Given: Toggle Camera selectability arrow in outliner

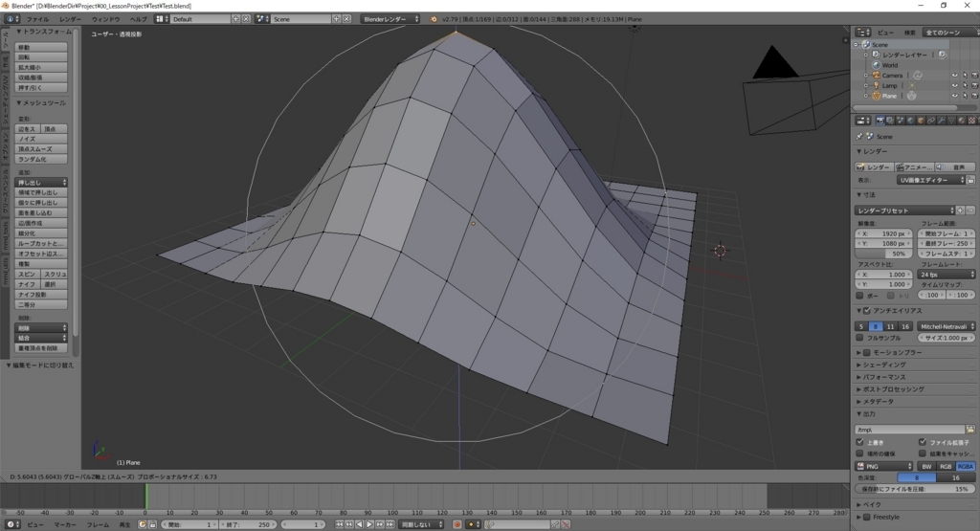Looking at the screenshot, I should (x=965, y=76).
